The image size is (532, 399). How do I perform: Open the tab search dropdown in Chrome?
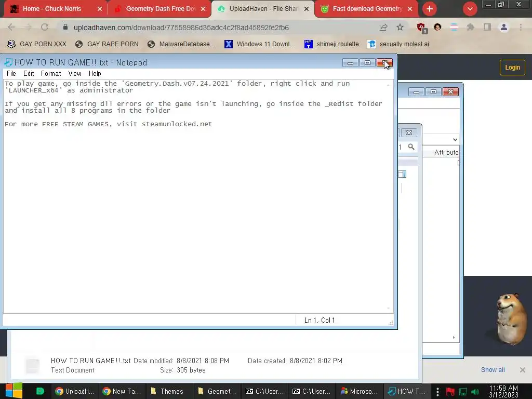point(470,9)
